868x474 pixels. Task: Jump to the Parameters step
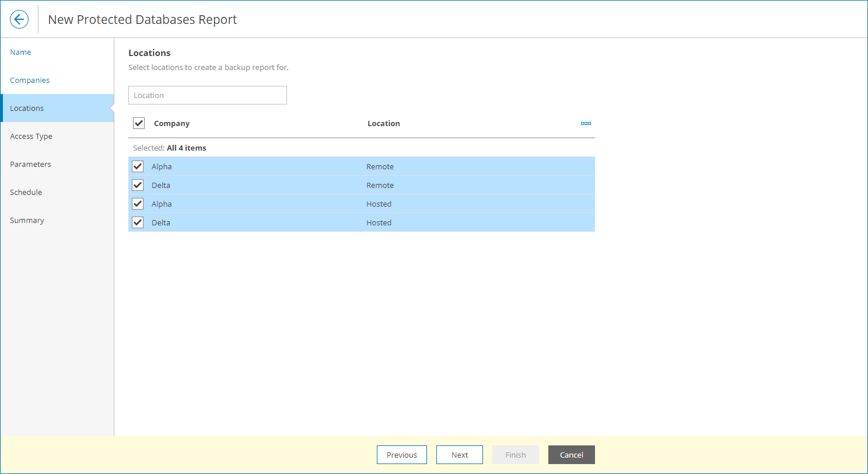[30, 164]
